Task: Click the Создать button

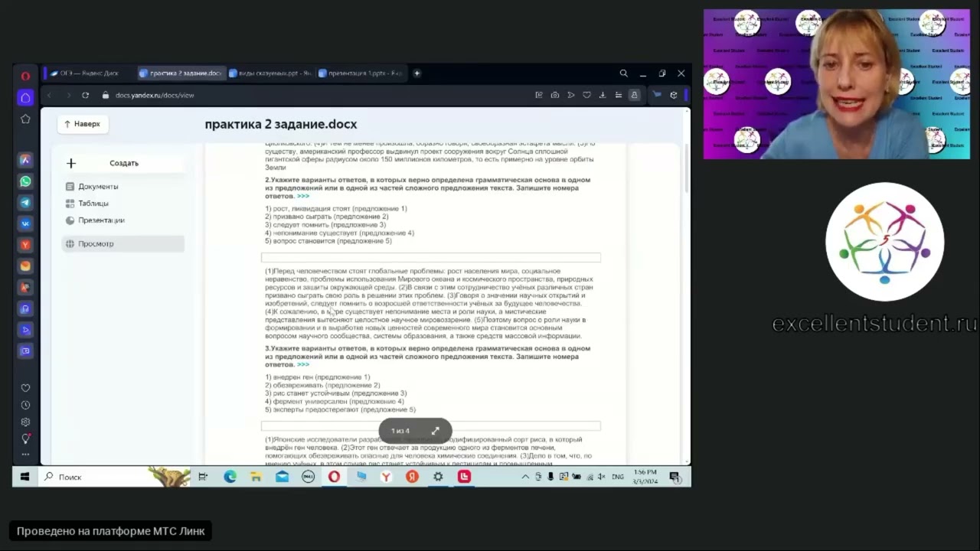Action: coord(123,163)
